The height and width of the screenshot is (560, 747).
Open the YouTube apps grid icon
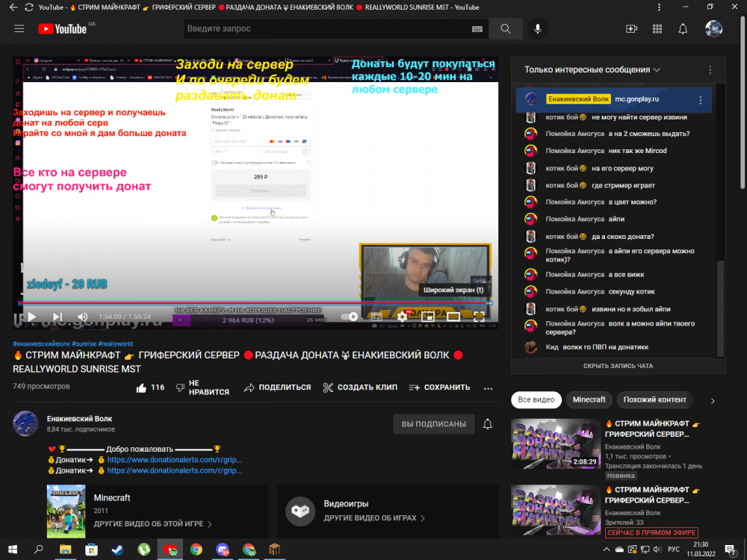pos(657,28)
